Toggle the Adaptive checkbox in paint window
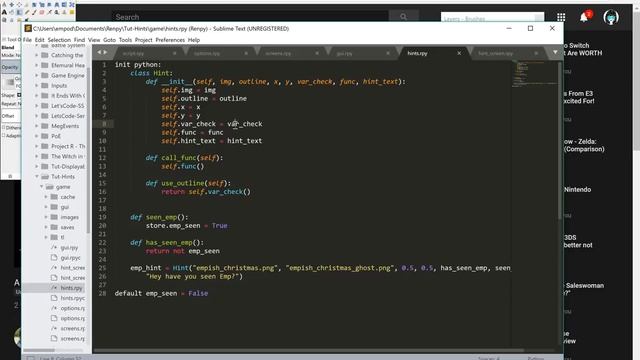 [x=4, y=136]
